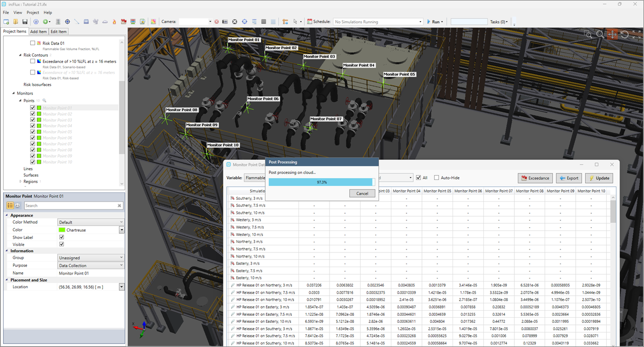Switch to the Add Item tab
Viewport: 644px width, 347px height.
[39, 32]
